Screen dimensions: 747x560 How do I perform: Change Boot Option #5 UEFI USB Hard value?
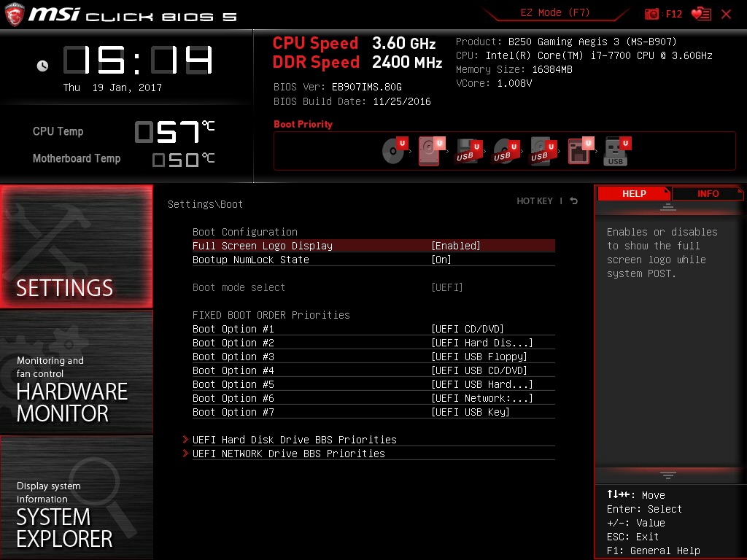coord(481,384)
